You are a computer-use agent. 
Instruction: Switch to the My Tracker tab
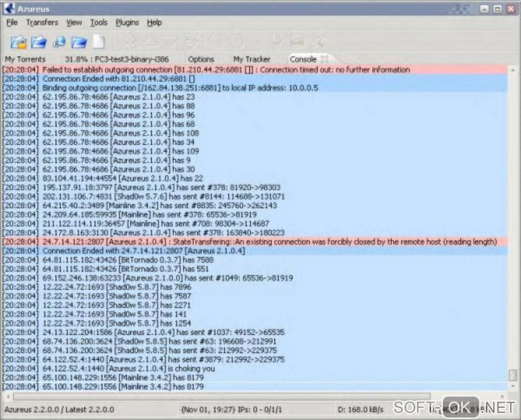(x=251, y=59)
